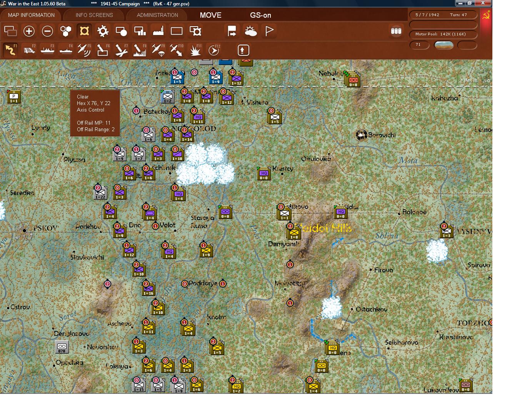
Task: Toggle the plain rectangle overlay icon
Action: click(177, 31)
